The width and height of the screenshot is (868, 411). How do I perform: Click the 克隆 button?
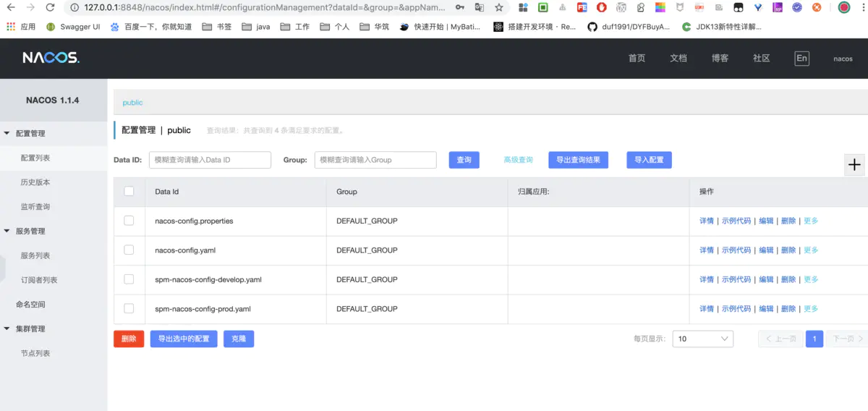point(239,339)
